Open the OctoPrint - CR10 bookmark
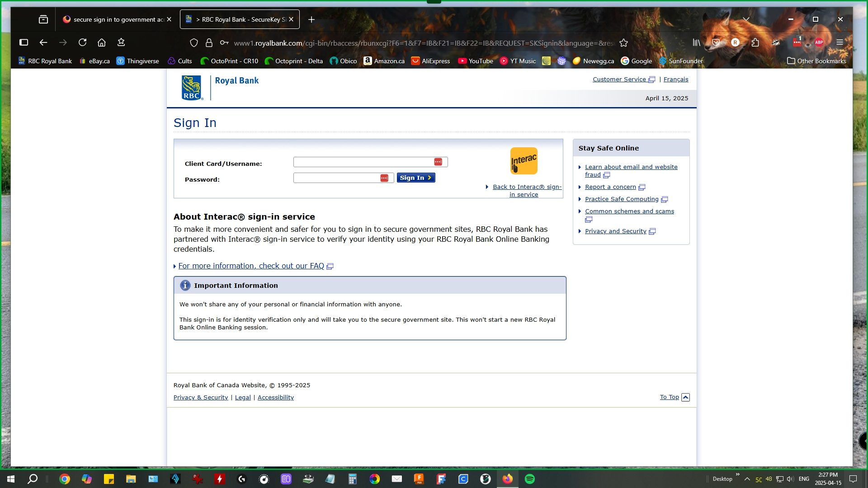 (x=229, y=61)
